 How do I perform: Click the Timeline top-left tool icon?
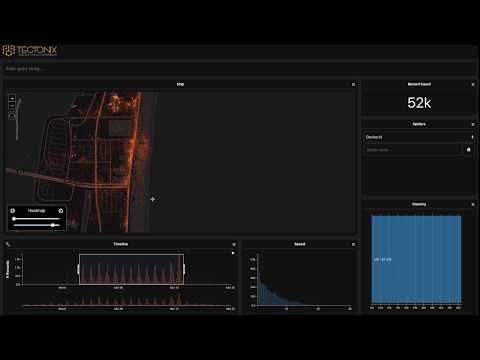click(x=8, y=244)
